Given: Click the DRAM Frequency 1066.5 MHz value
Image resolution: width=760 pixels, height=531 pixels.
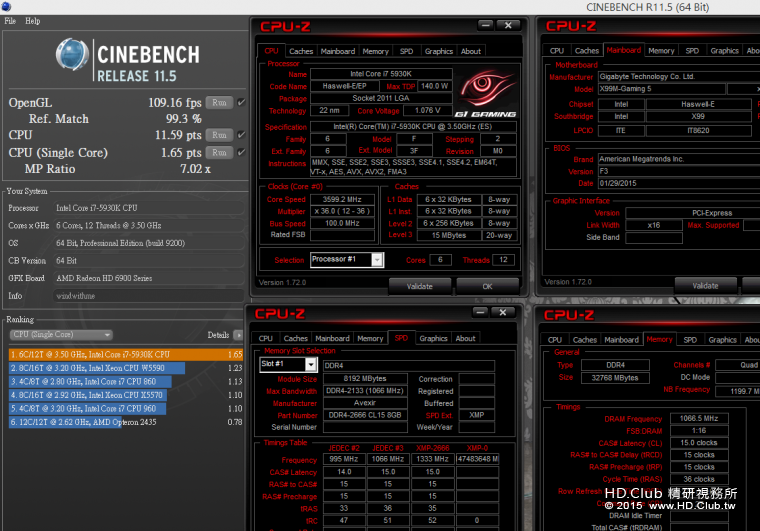Looking at the screenshot, I should point(699,419).
